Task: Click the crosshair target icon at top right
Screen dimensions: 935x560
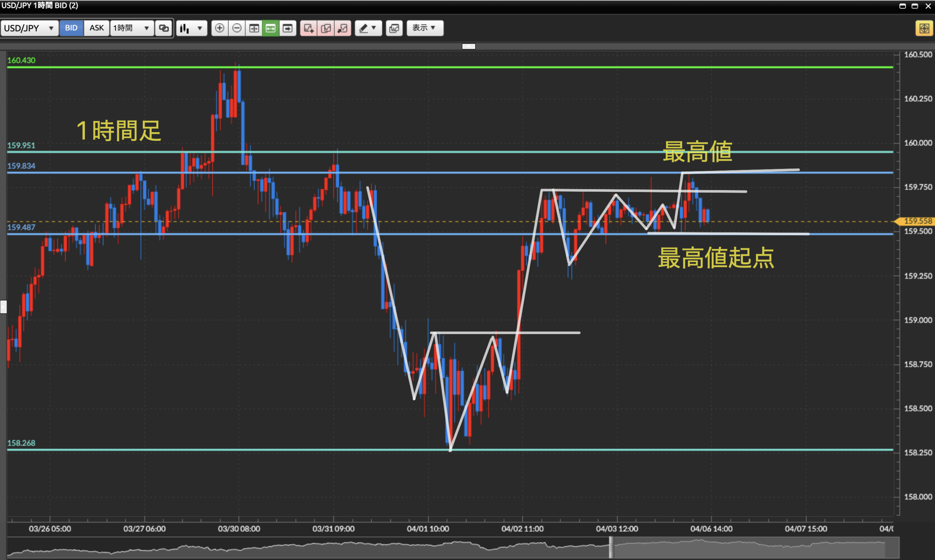Action: pos(924,28)
